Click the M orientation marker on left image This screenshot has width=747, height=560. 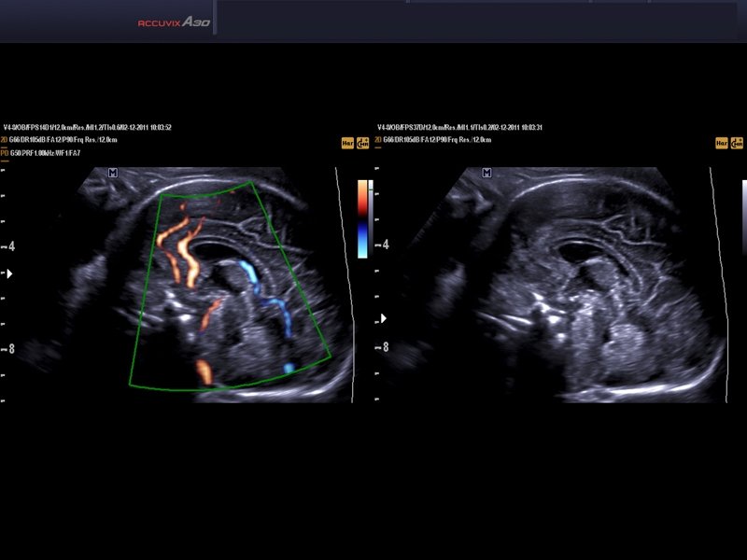tap(113, 173)
